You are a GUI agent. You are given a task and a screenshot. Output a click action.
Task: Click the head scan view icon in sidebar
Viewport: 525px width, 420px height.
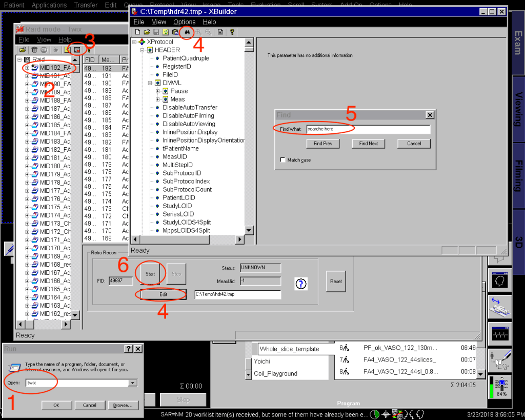pos(499,281)
